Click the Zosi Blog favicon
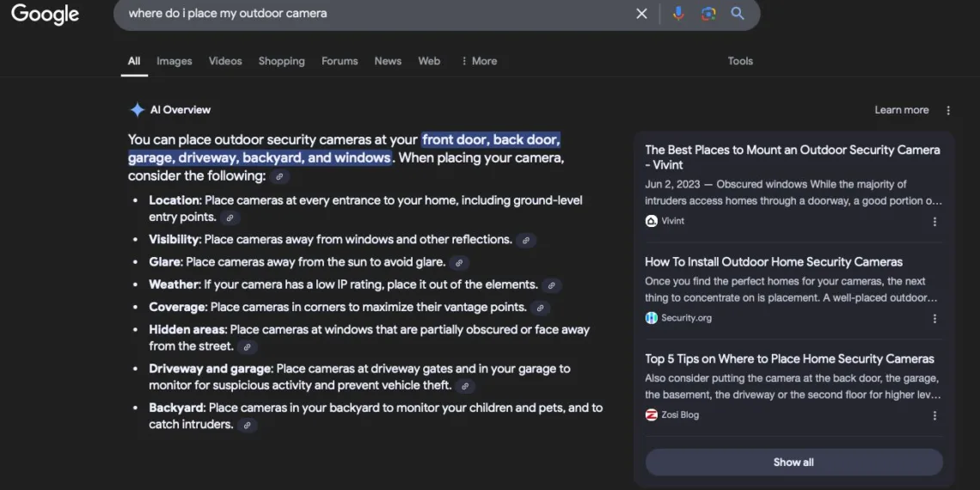 [x=652, y=414]
